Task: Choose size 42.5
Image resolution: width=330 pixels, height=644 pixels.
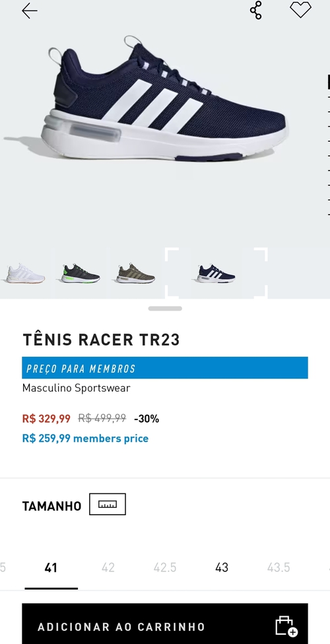Action: pyautogui.click(x=165, y=567)
